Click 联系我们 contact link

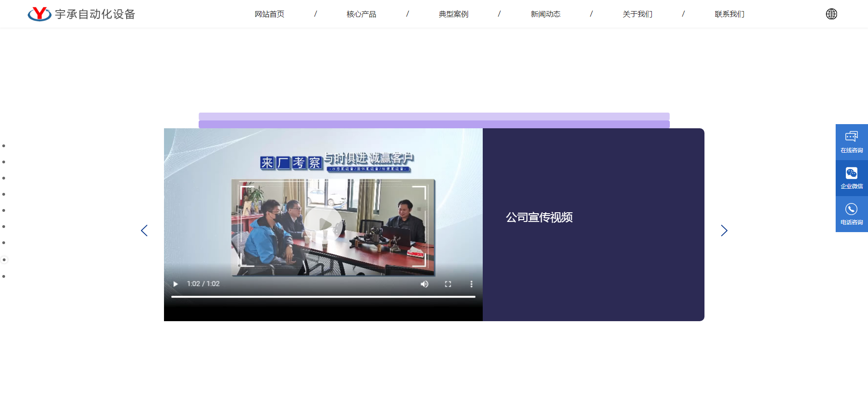coord(729,14)
